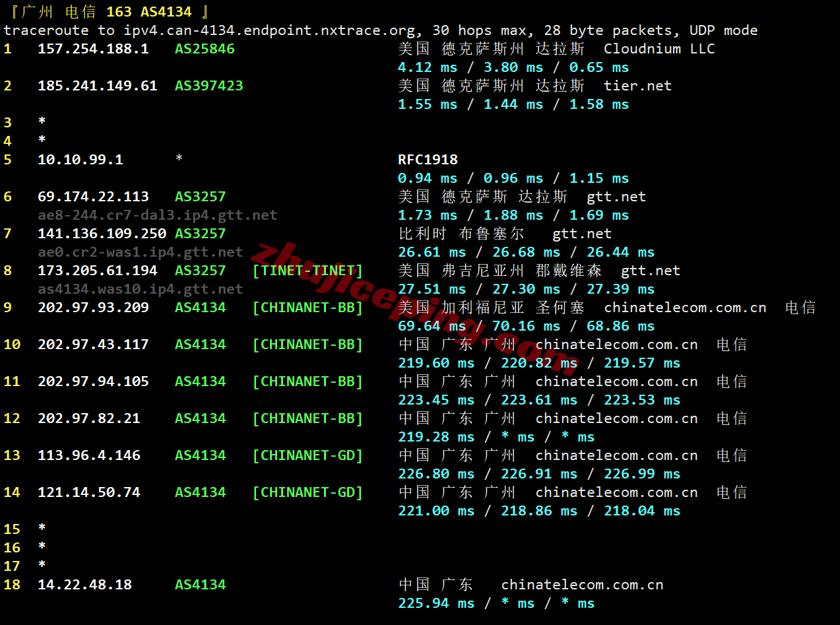This screenshot has width=840, height=625.
Task: Click the asterisk on hop 3
Action: pos(42,121)
